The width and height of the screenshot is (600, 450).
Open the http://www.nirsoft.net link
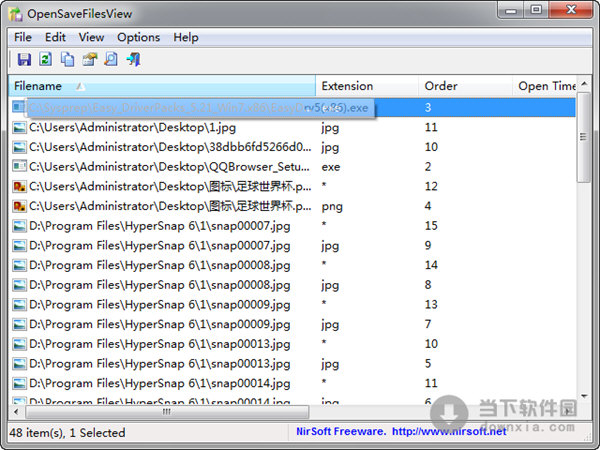click(x=449, y=432)
